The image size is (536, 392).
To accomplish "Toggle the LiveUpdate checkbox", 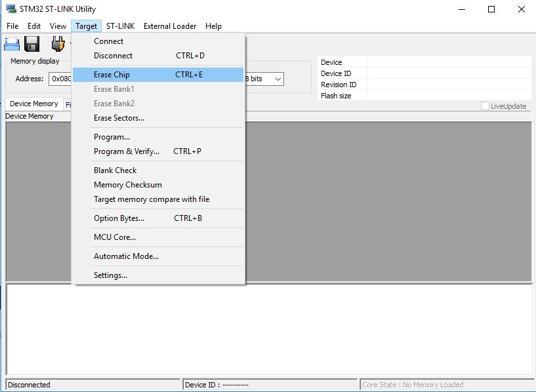I will tap(485, 106).
